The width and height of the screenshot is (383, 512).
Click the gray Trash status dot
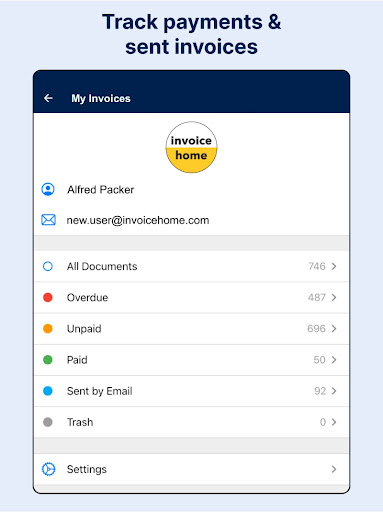[48, 422]
